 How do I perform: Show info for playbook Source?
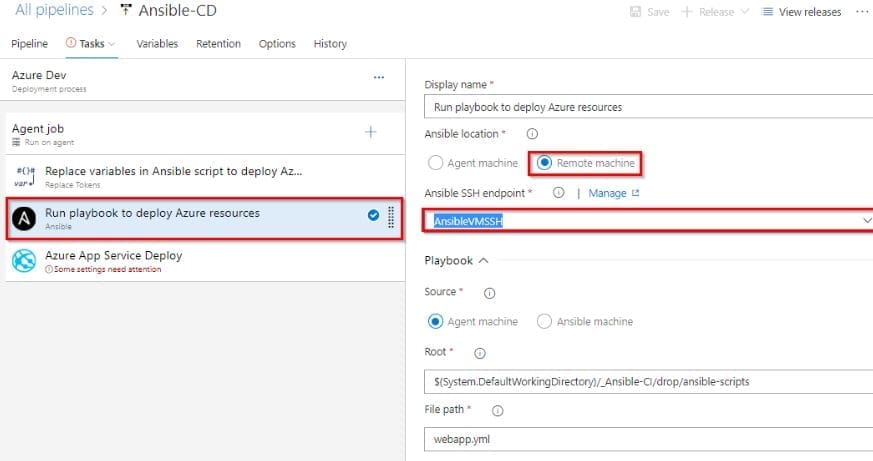pyautogui.click(x=489, y=293)
